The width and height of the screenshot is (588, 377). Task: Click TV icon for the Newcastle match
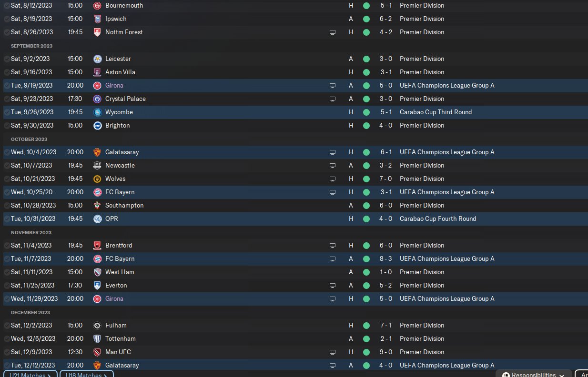pos(333,166)
